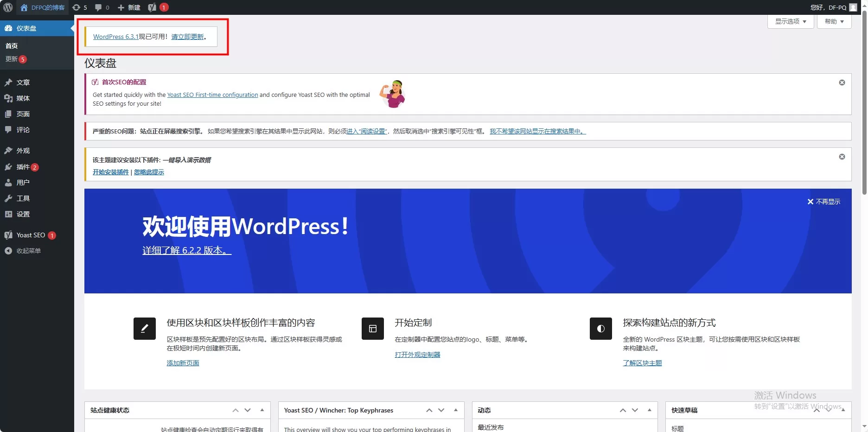Open the 进入"阅读设置" link
868x432 pixels.
pos(367,131)
